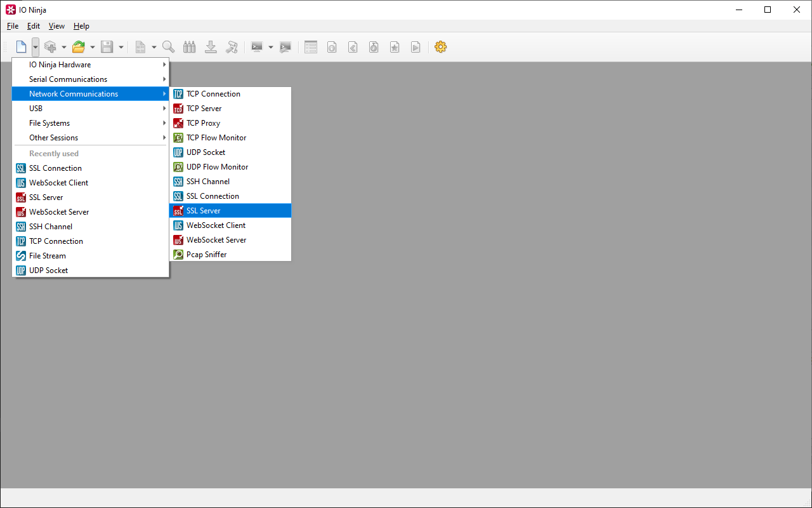Open the View menu

[x=57, y=26]
